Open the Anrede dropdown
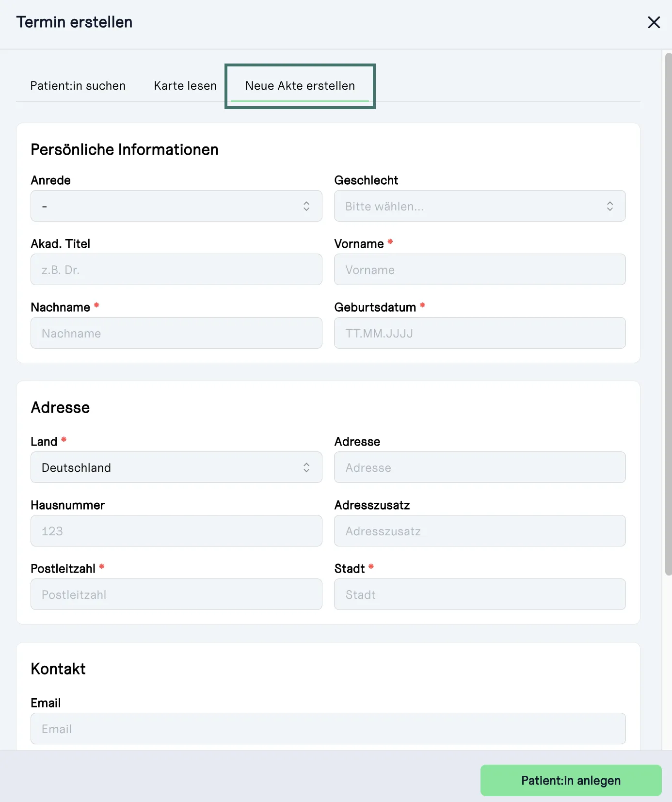The width and height of the screenshot is (672, 802). click(176, 206)
